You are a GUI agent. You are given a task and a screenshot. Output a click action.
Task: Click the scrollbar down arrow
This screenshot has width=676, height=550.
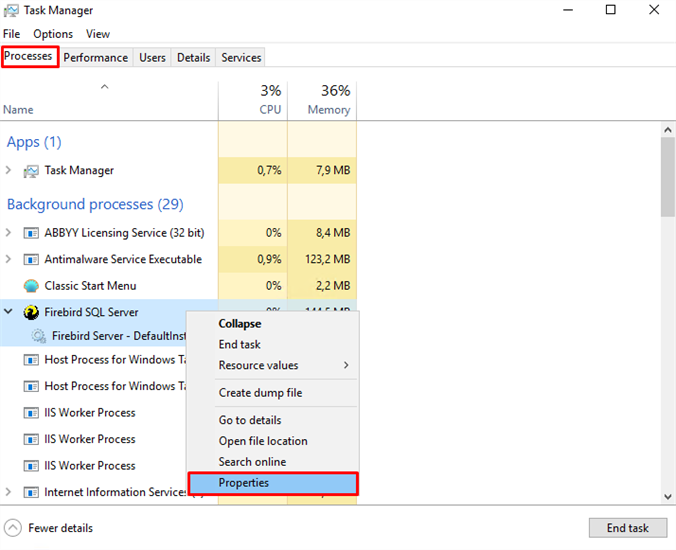click(x=668, y=497)
